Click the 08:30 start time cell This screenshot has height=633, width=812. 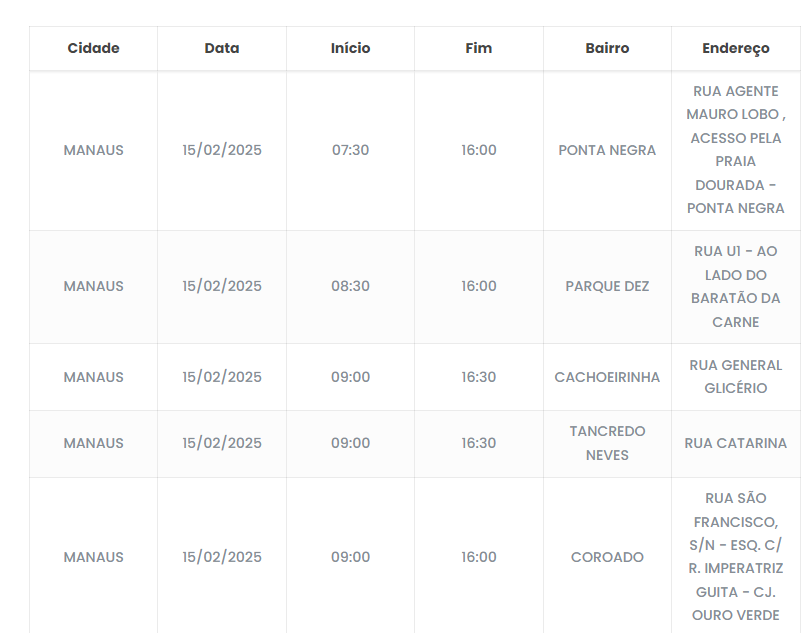click(350, 286)
